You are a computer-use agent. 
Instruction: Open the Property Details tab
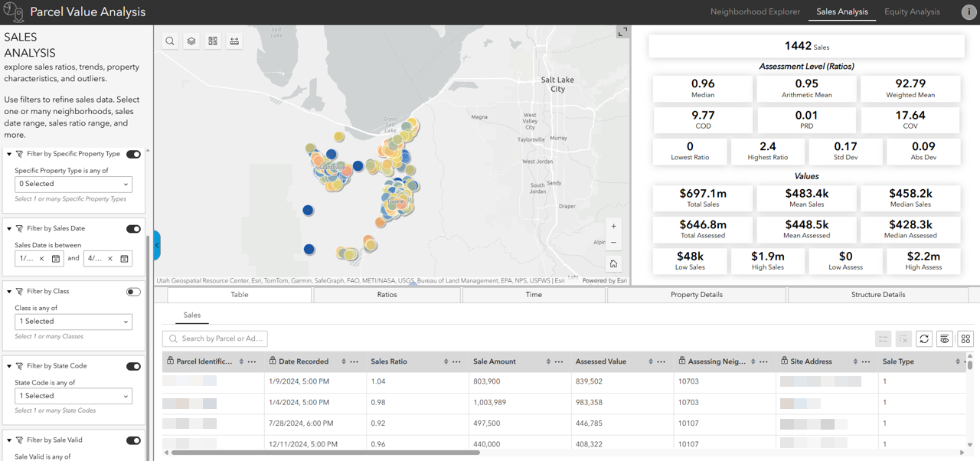click(x=697, y=294)
